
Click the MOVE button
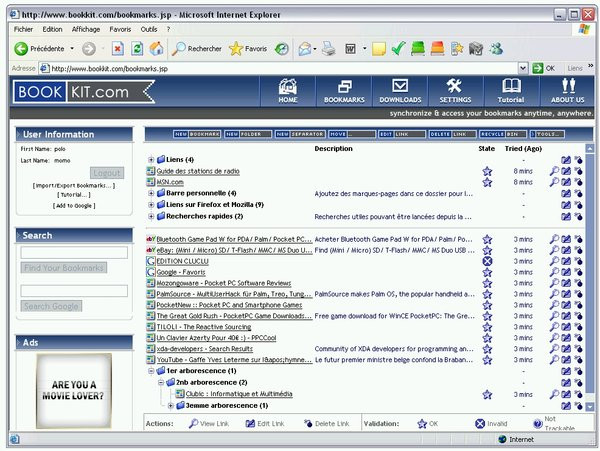click(x=352, y=134)
